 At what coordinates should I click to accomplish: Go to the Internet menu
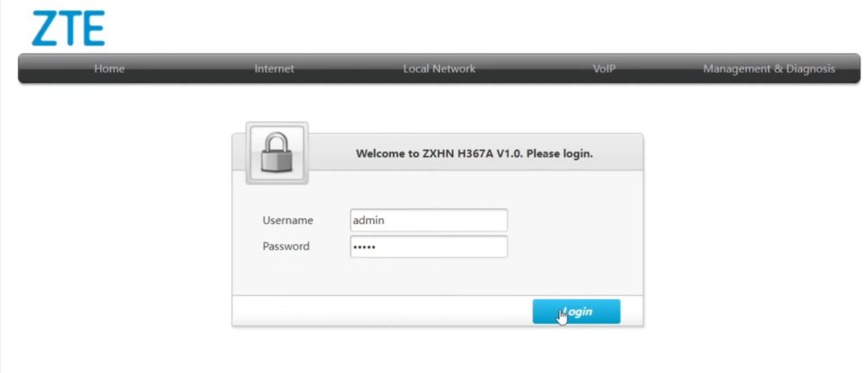coord(275,69)
